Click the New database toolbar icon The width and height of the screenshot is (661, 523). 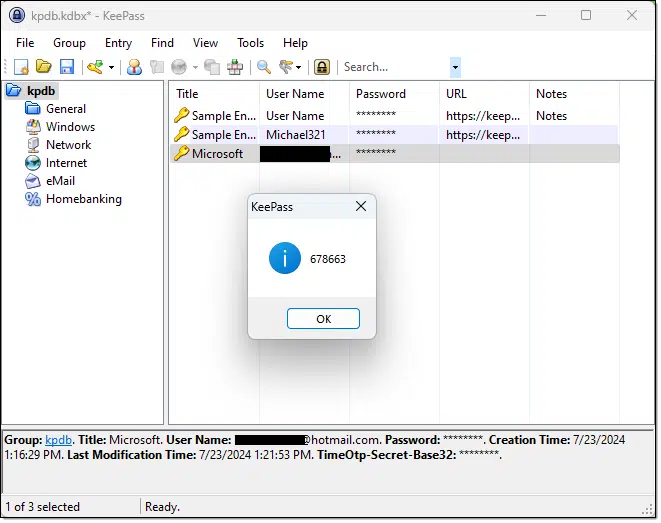(x=21, y=67)
